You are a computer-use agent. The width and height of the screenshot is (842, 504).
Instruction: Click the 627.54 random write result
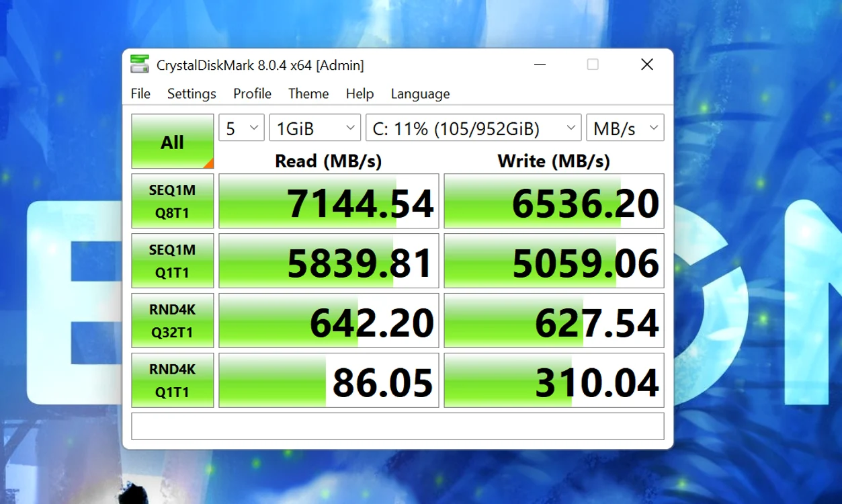point(554,321)
